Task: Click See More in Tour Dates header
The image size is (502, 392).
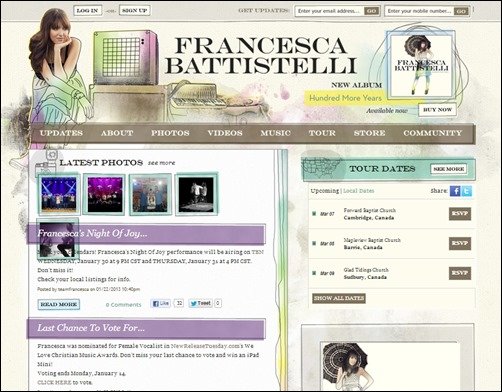Action: pyautogui.click(x=449, y=169)
